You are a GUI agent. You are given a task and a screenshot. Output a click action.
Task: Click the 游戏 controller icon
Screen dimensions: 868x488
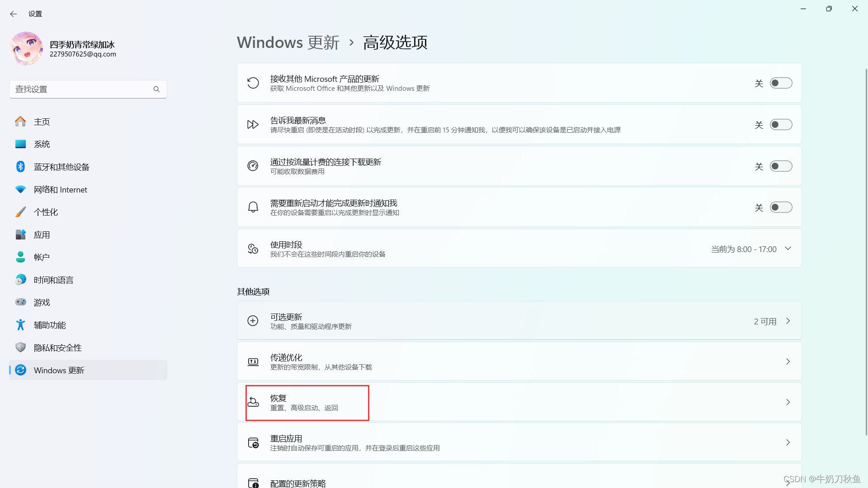(x=20, y=302)
